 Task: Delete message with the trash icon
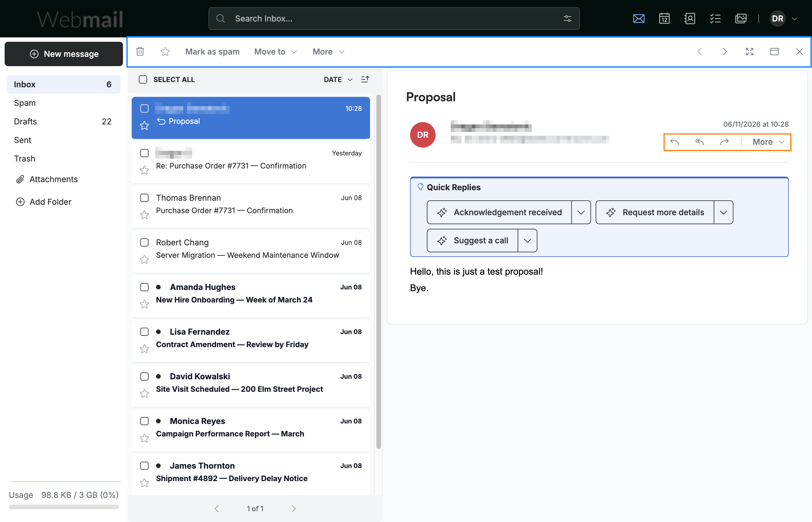point(140,52)
